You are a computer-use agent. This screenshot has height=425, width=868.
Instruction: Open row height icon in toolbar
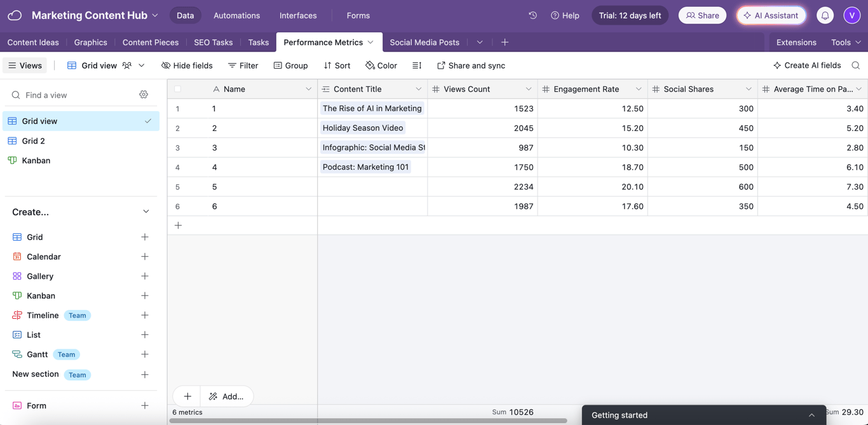pyautogui.click(x=417, y=65)
